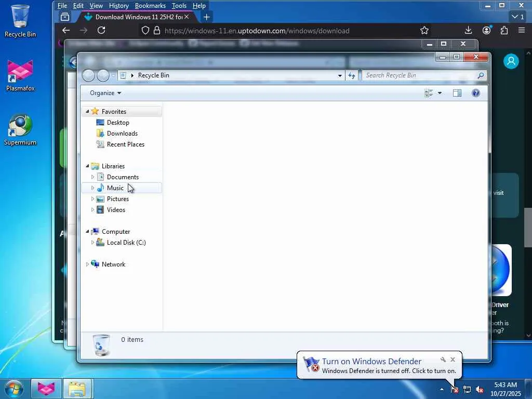Open the browser File menu
The height and width of the screenshot is (399, 532).
click(62, 6)
